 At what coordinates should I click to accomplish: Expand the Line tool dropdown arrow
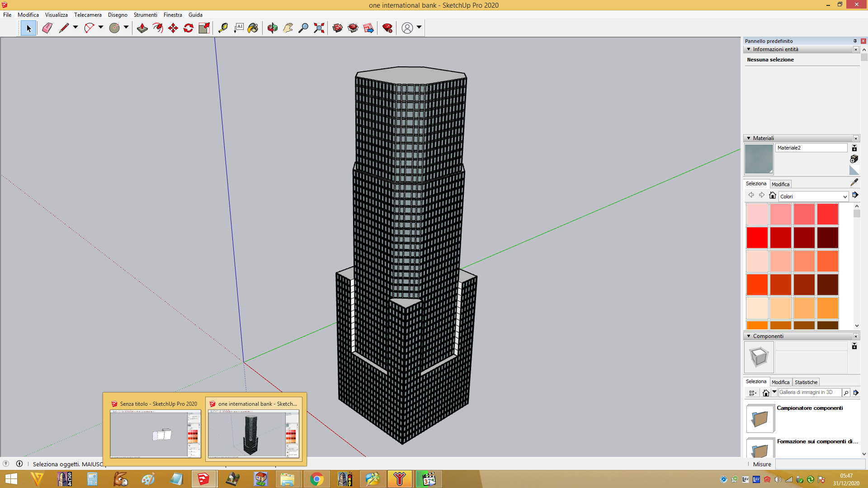75,28
